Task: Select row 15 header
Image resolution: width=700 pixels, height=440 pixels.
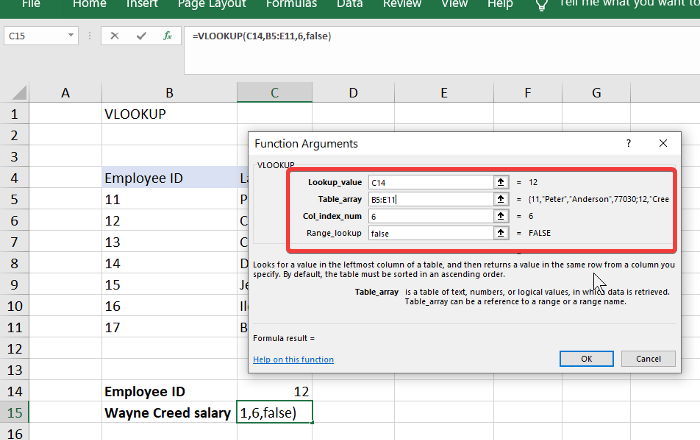Action: pyautogui.click(x=14, y=413)
